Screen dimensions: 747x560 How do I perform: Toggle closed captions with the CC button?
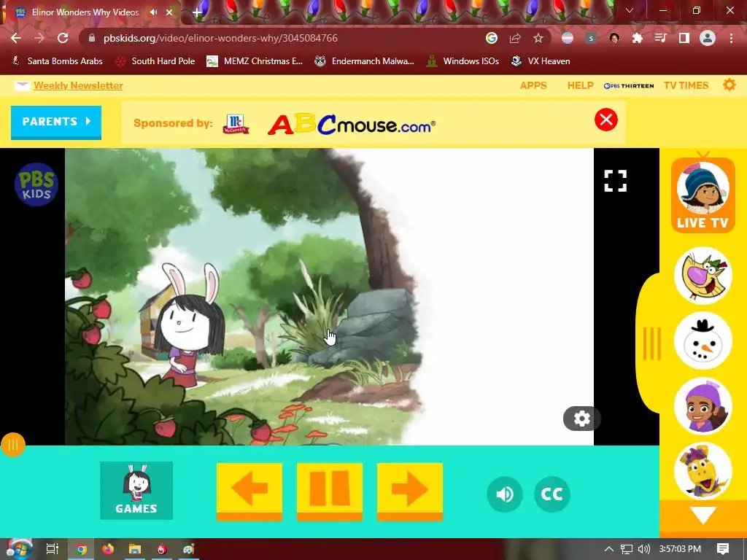pos(552,494)
